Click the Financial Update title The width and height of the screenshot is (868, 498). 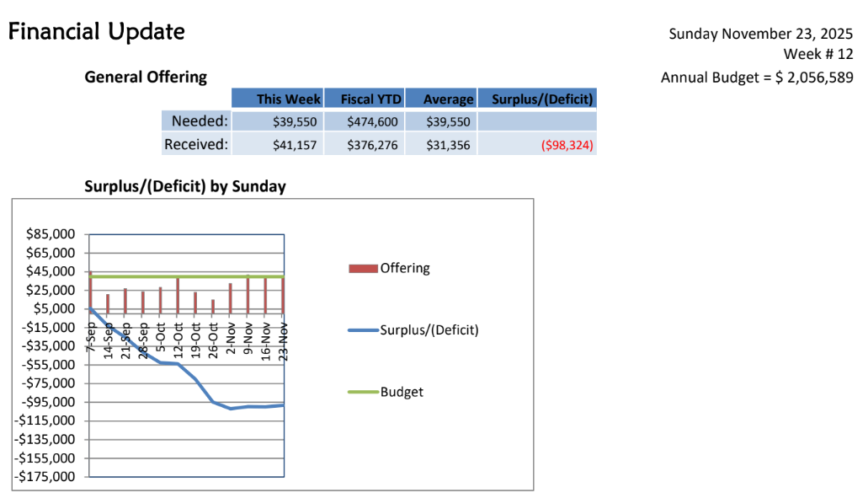pyautogui.click(x=96, y=32)
